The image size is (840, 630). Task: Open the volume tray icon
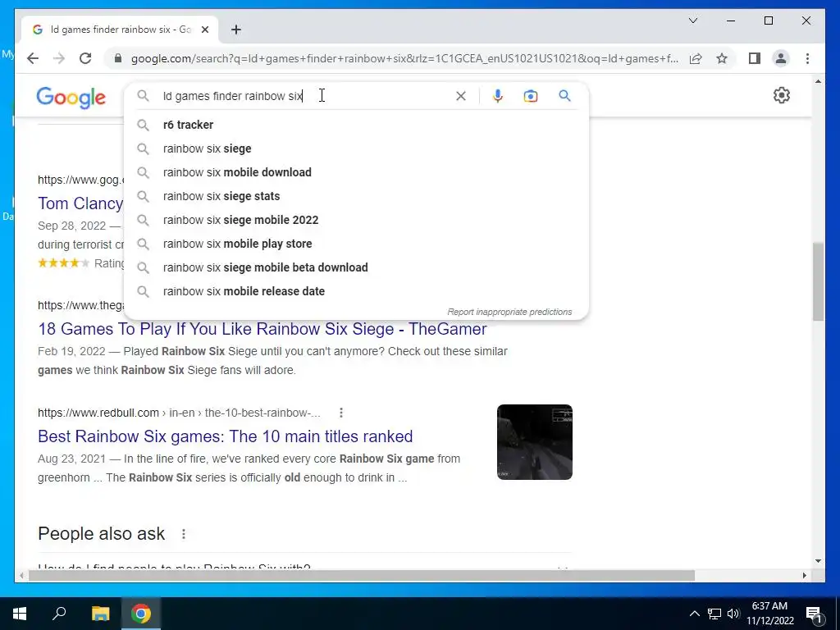click(x=733, y=614)
